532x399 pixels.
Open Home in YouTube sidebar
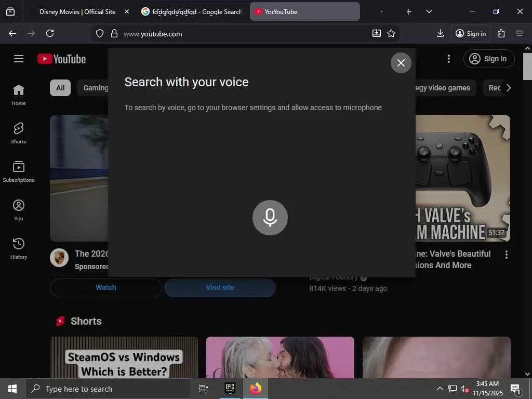19,95
